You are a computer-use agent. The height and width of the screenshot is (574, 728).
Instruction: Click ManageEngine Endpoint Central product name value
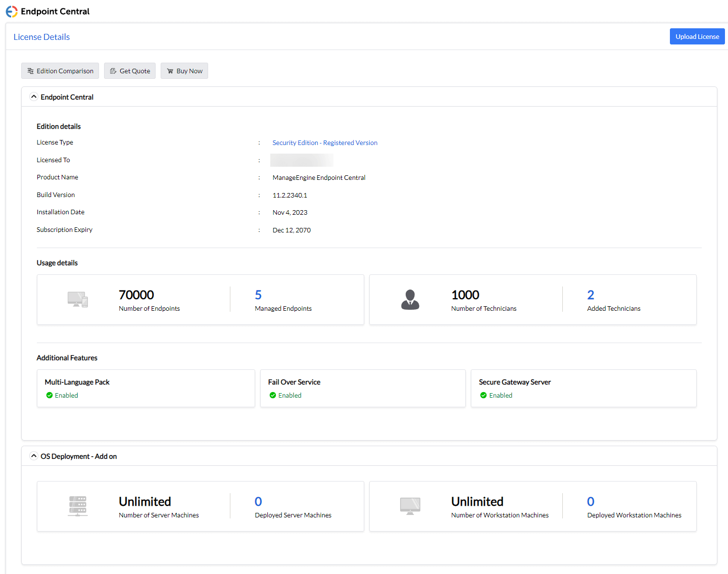click(319, 177)
